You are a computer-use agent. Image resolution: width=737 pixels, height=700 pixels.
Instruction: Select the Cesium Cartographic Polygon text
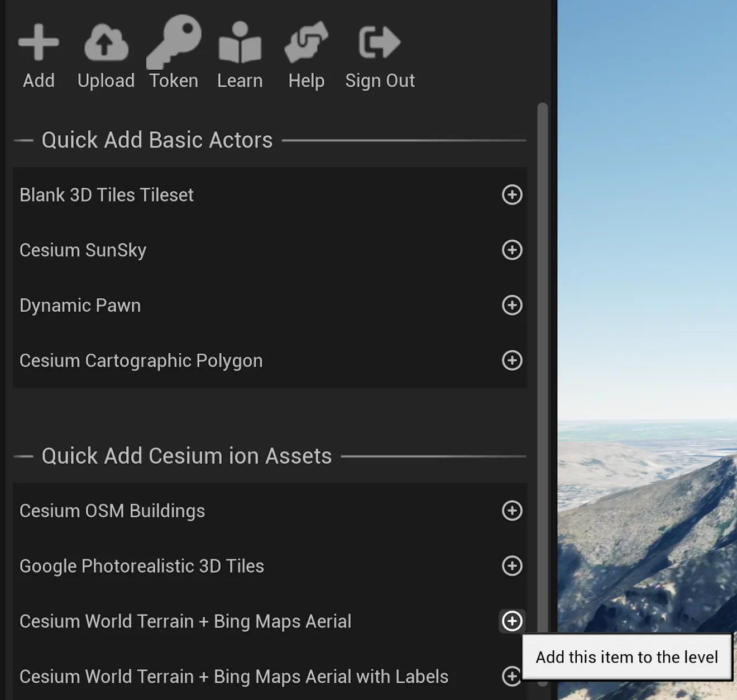(141, 361)
